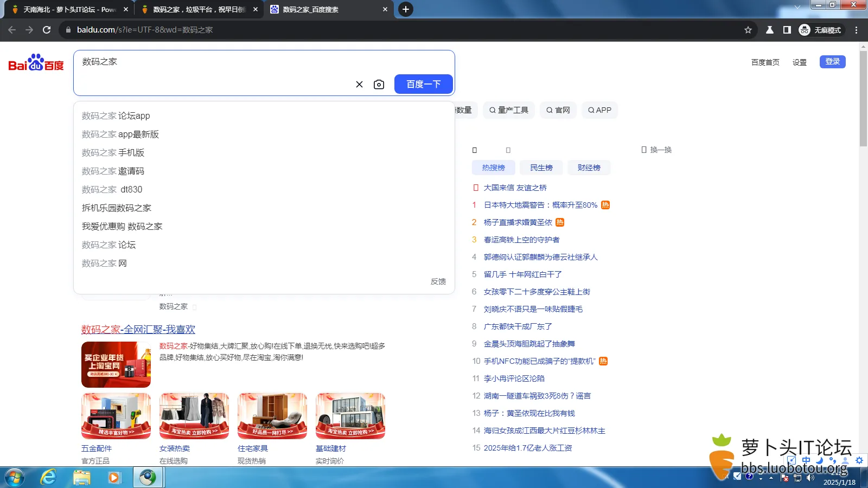Select the 民生榜 tab
The image size is (868, 488).
tap(541, 168)
